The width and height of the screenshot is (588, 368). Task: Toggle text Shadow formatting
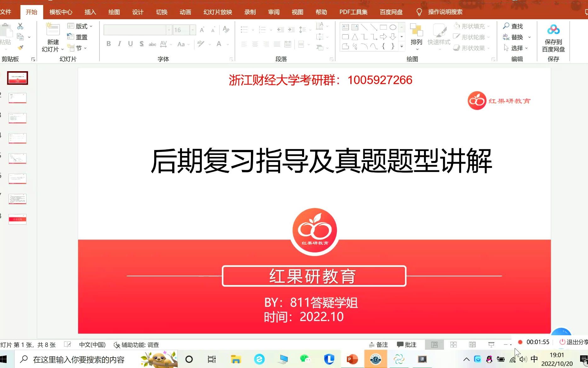tap(142, 44)
